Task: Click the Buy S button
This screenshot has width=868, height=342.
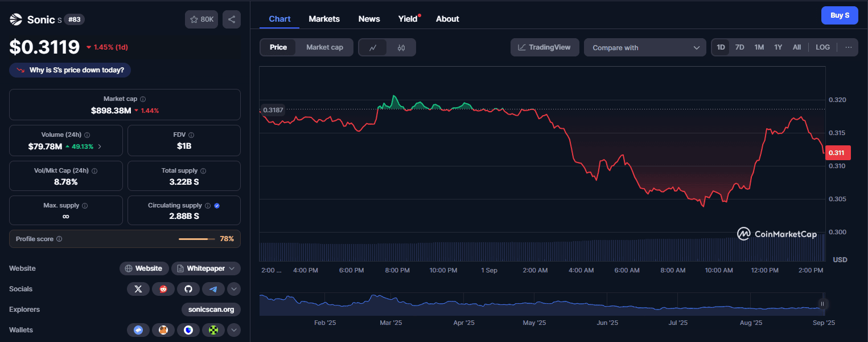Action: [840, 15]
